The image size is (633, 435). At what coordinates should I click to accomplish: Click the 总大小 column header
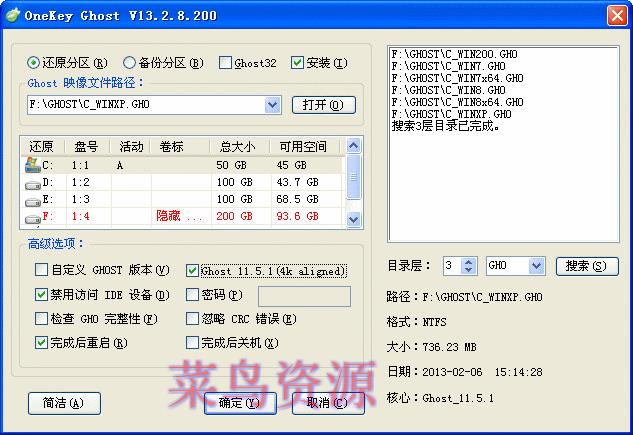237,146
